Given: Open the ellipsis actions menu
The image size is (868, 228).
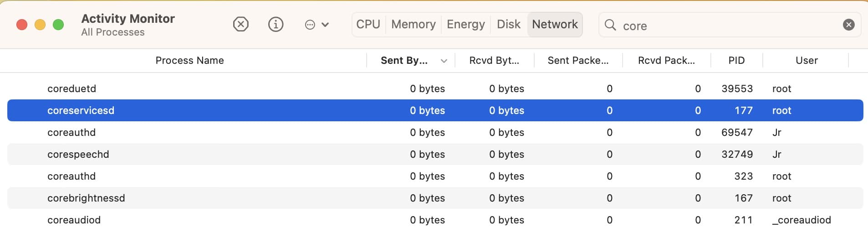Looking at the screenshot, I should 317,25.
